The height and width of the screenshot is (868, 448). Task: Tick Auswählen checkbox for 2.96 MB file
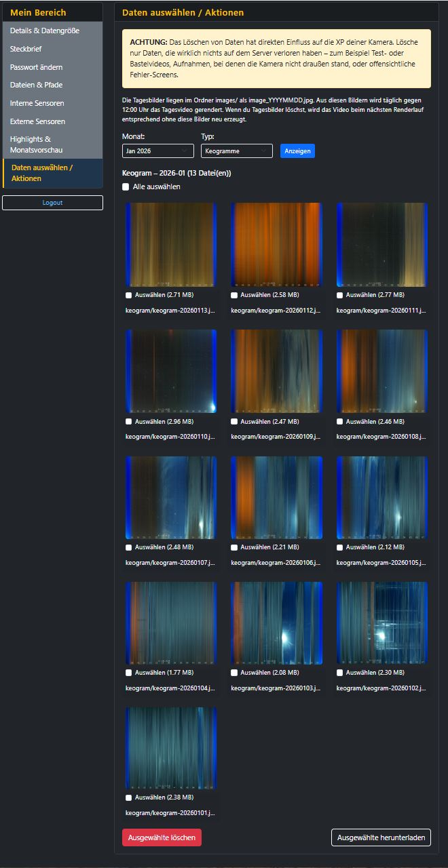[x=129, y=422]
